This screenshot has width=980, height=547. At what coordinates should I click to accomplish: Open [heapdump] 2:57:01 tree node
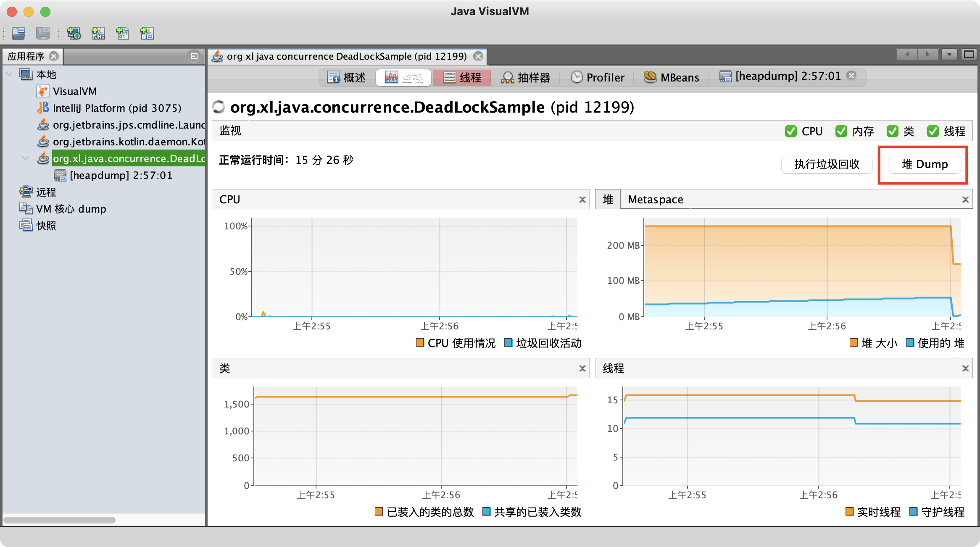pos(121,175)
